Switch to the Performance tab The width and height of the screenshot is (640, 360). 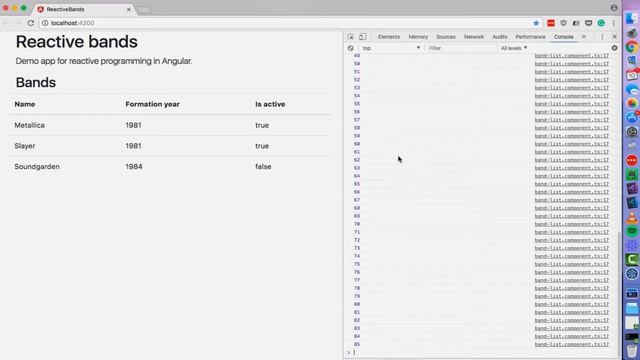click(x=530, y=37)
